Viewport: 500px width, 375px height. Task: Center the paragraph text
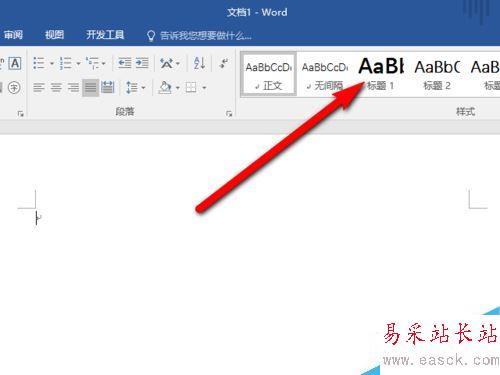tap(56, 88)
